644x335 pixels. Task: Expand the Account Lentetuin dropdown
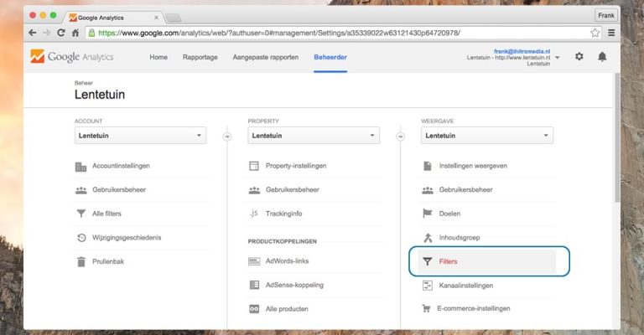click(x=140, y=136)
